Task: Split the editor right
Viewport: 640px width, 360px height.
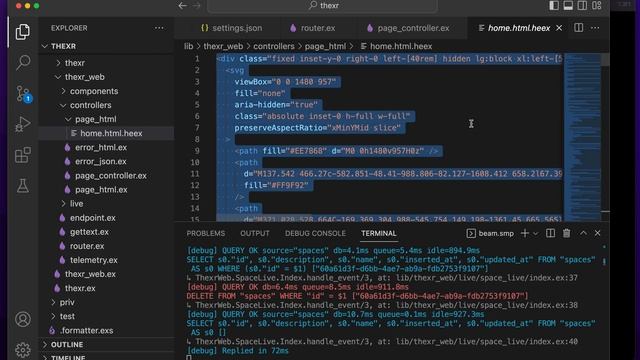Action: 578,28
